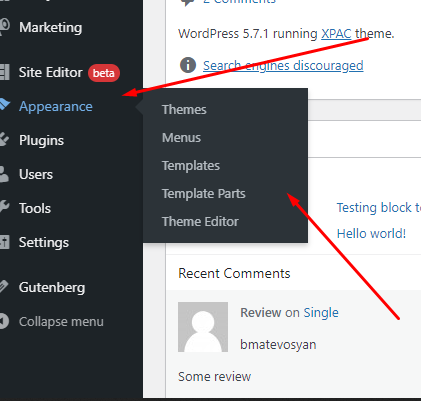This screenshot has height=401, width=421.
Task: Click the Recent Comments heading
Action: click(x=234, y=273)
